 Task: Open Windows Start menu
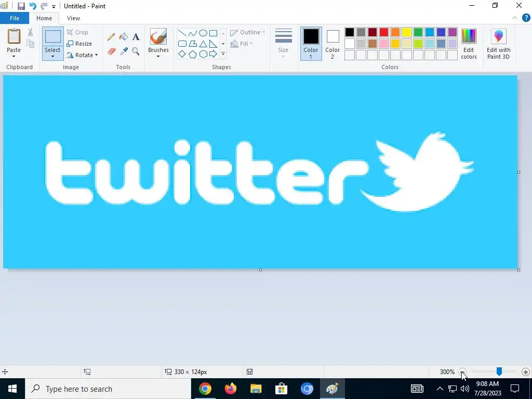click(12, 389)
